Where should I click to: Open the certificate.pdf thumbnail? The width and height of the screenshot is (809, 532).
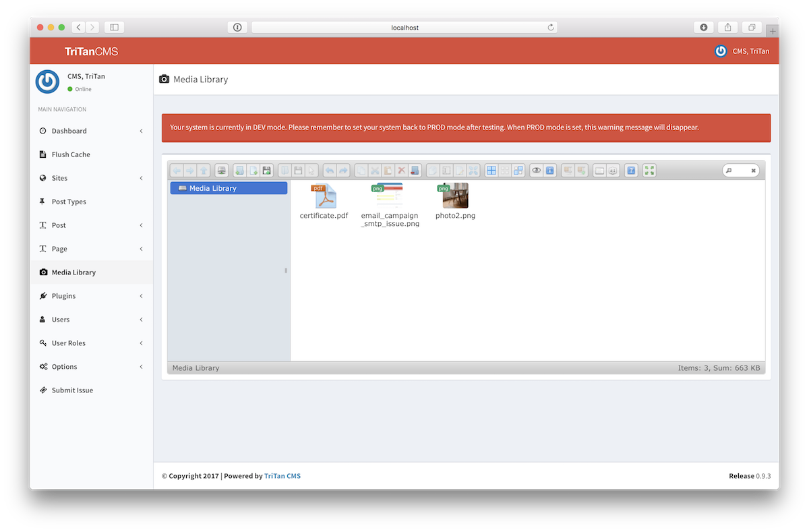coord(324,196)
